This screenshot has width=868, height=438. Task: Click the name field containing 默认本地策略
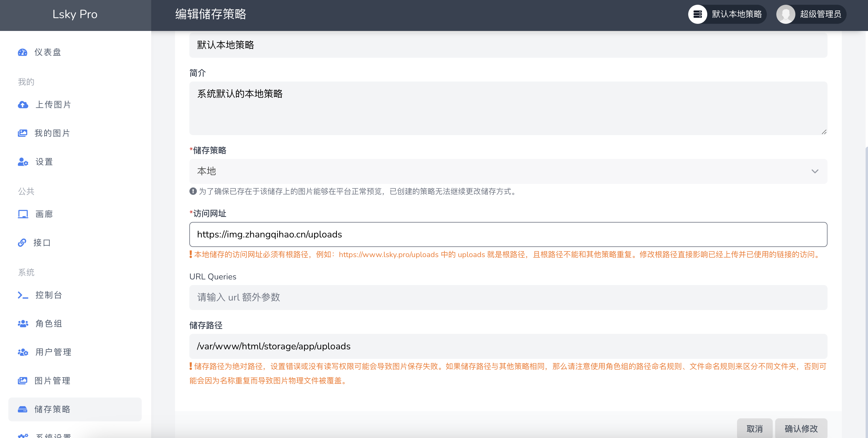[x=508, y=45]
